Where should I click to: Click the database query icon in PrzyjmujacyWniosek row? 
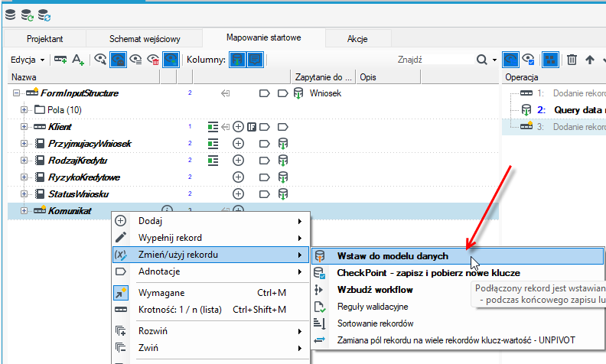[283, 143]
